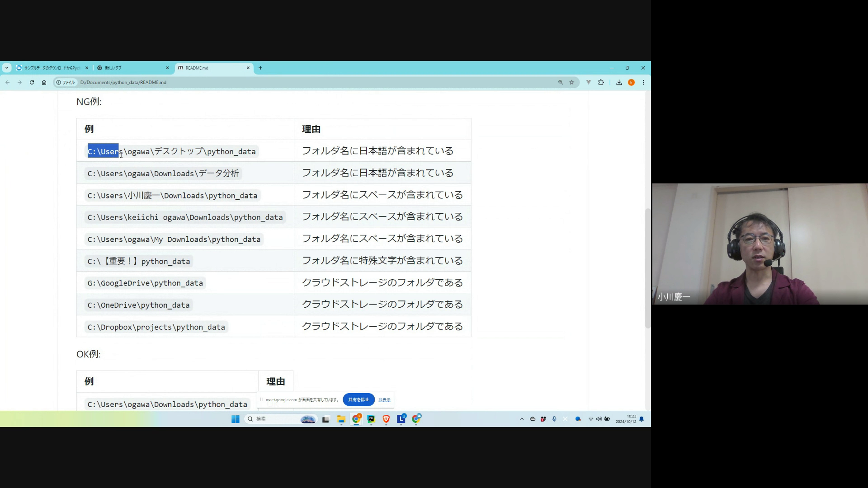
Task: Open PyCharm from the taskbar
Action: [x=371, y=419]
